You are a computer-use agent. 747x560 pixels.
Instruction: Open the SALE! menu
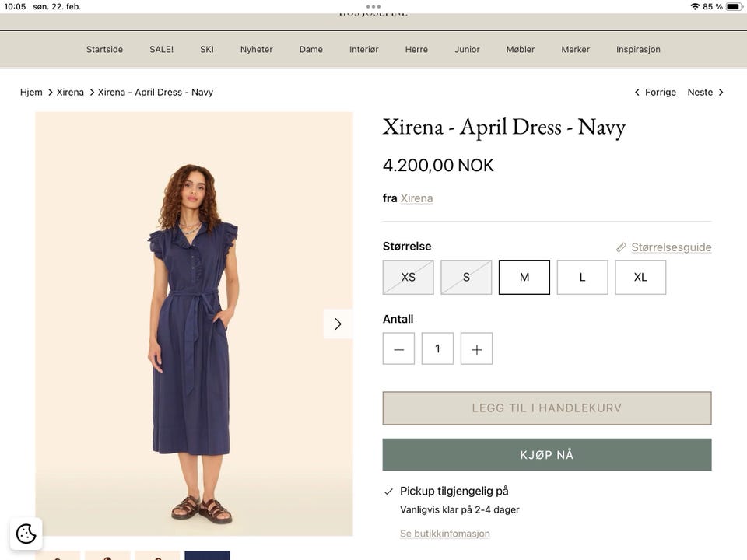pyautogui.click(x=162, y=50)
